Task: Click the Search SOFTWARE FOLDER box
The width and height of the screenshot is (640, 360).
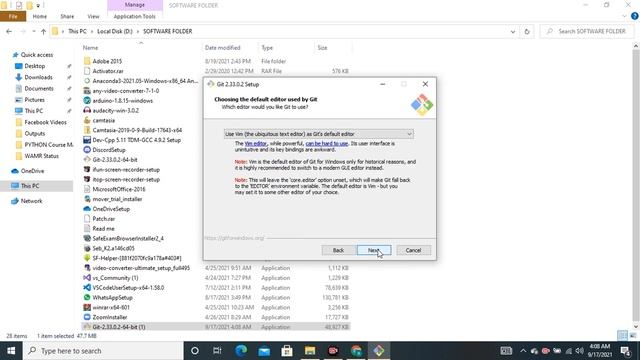Action: pyautogui.click(x=586, y=31)
